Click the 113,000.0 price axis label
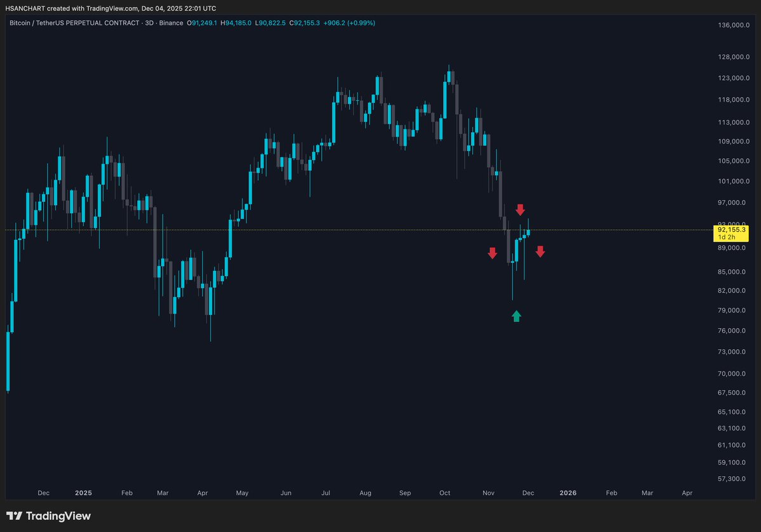Image resolution: width=761 pixels, height=532 pixels. pos(734,123)
